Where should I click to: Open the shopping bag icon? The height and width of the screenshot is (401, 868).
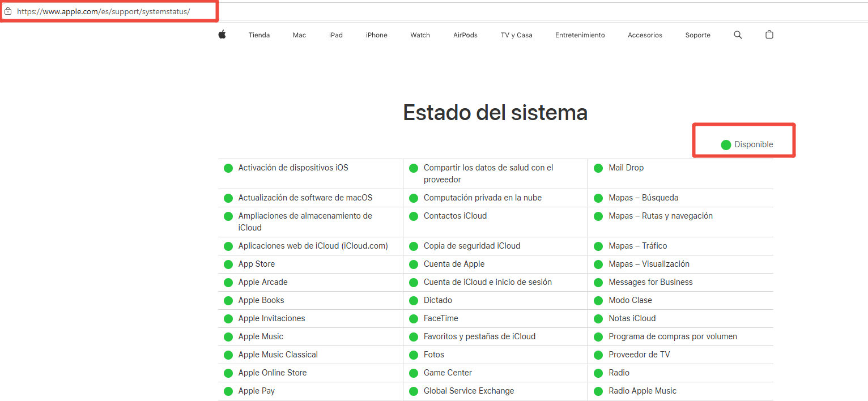click(769, 35)
